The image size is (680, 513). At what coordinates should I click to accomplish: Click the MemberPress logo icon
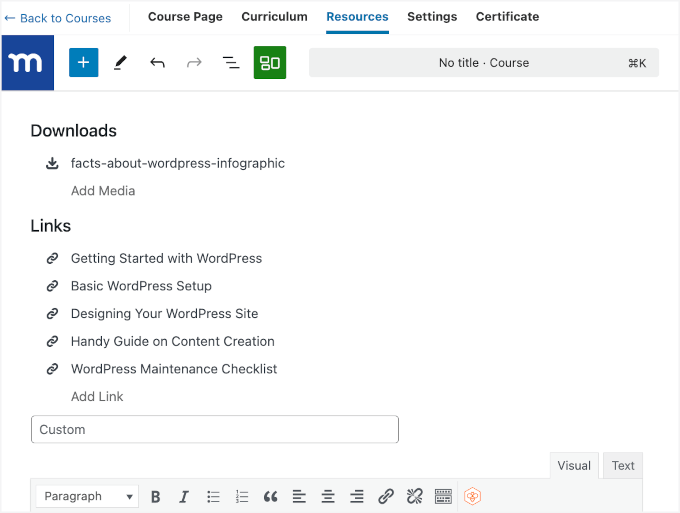click(x=28, y=63)
